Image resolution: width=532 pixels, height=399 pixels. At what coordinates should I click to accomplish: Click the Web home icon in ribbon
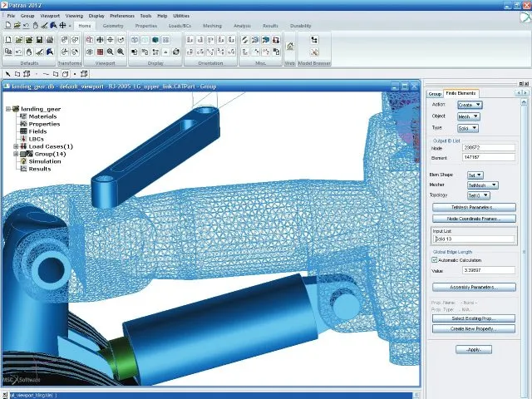(290, 45)
